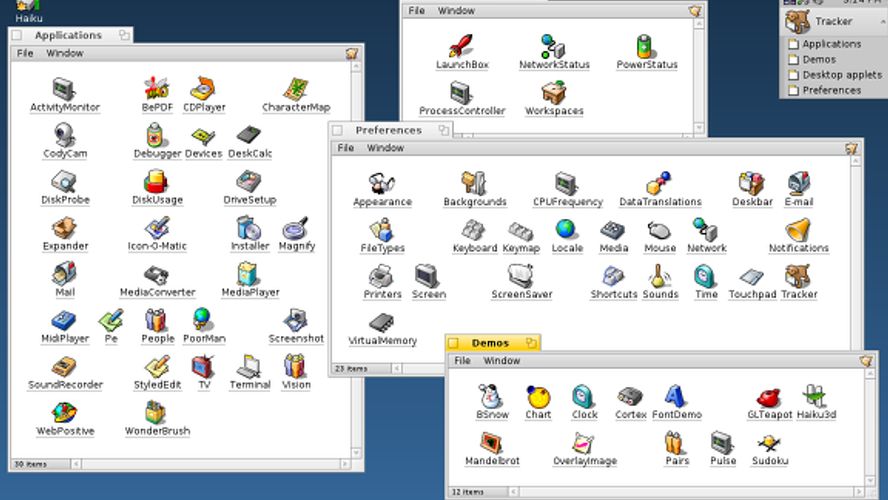
Task: Switch to Desktop applets in Deskbar
Action: tap(842, 75)
